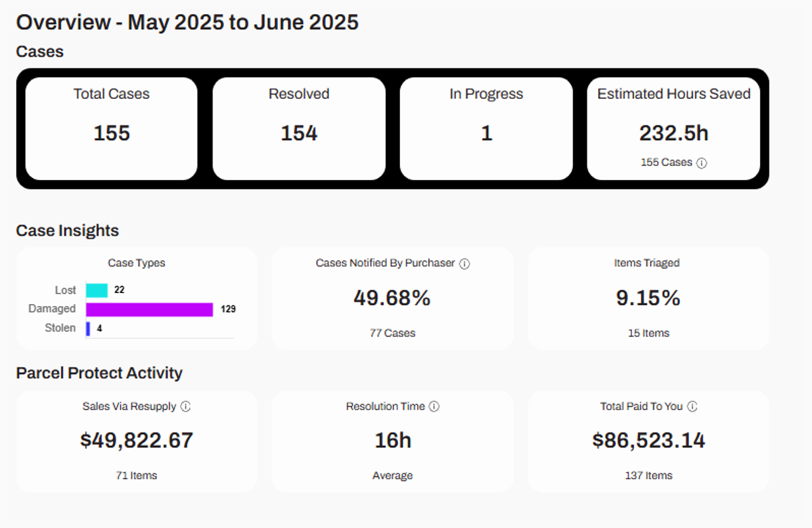The width and height of the screenshot is (812, 528).
Task: Click the cyan Lost bar in Case Types
Action: point(97,290)
